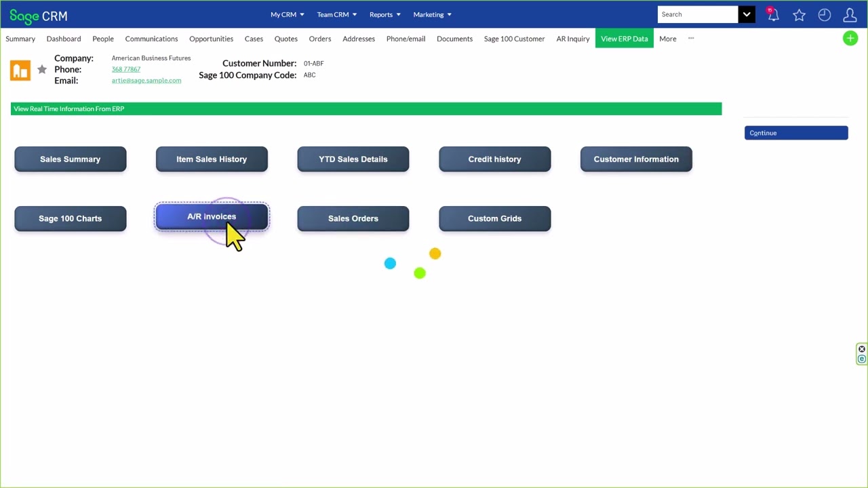This screenshot has height=488, width=868.
Task: Go to the Opportunities tab
Action: (211, 39)
